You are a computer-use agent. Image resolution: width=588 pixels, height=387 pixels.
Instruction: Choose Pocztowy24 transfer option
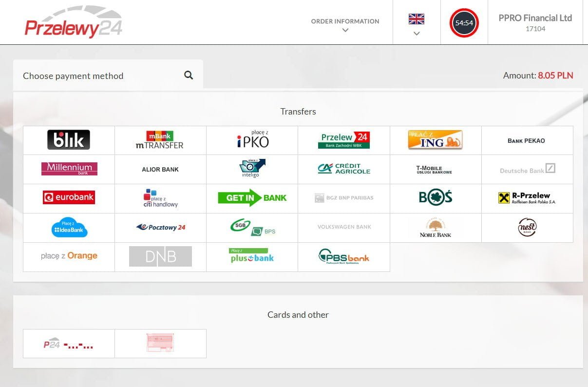pos(160,227)
